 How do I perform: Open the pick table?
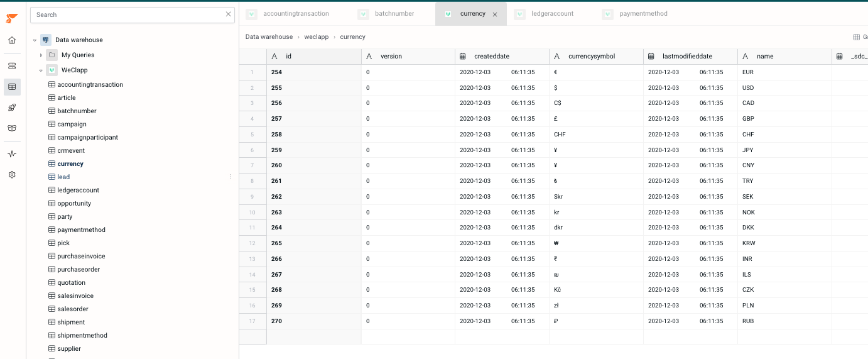click(x=63, y=243)
